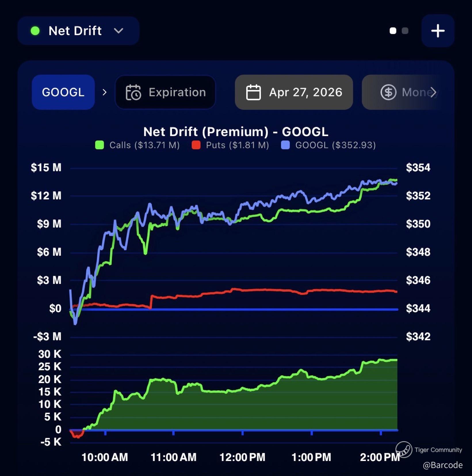Click the $348 price axis label
Viewport: 472px width, 476px height.
pos(418,252)
